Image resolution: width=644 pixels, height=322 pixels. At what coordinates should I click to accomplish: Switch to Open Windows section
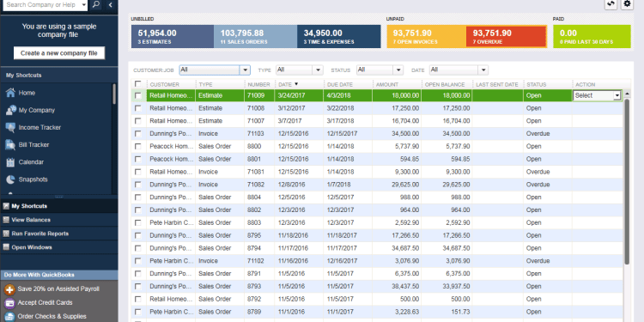pos(58,247)
